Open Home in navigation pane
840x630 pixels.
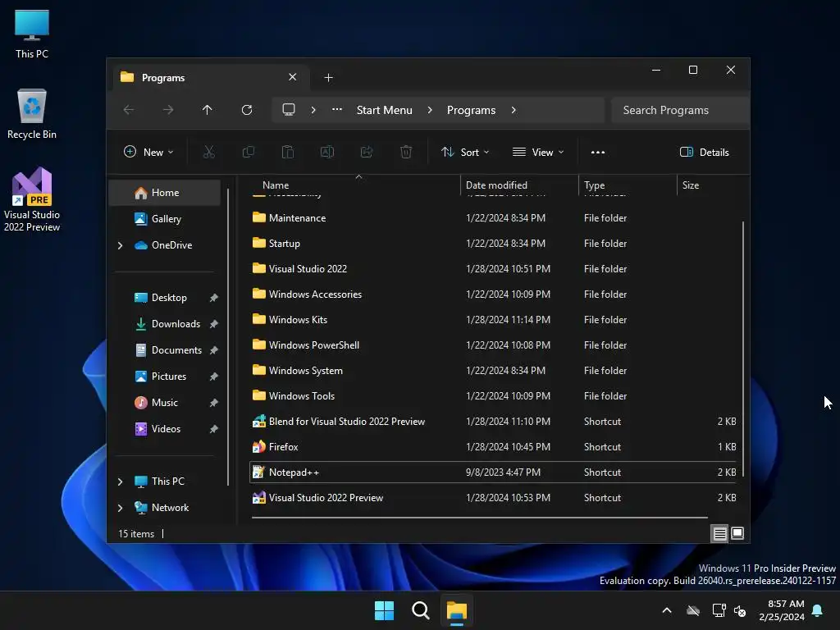click(165, 193)
